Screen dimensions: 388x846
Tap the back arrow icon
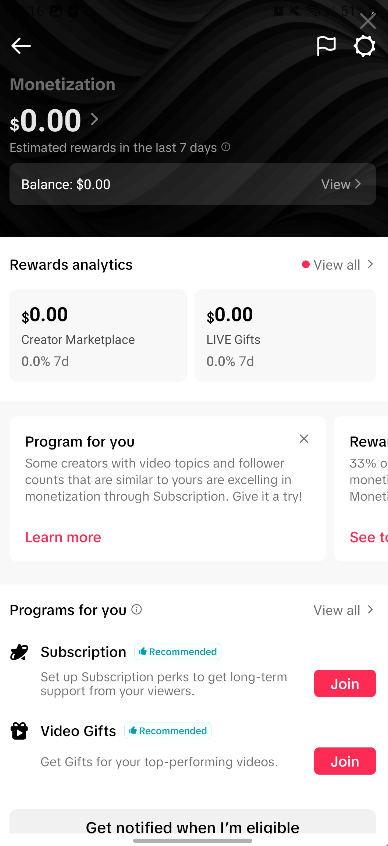[x=21, y=46]
